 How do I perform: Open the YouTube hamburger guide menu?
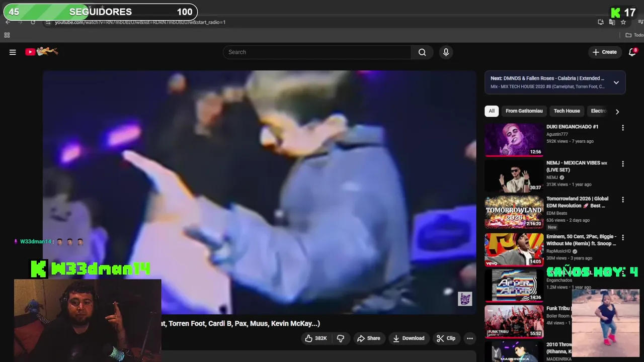coord(13,52)
